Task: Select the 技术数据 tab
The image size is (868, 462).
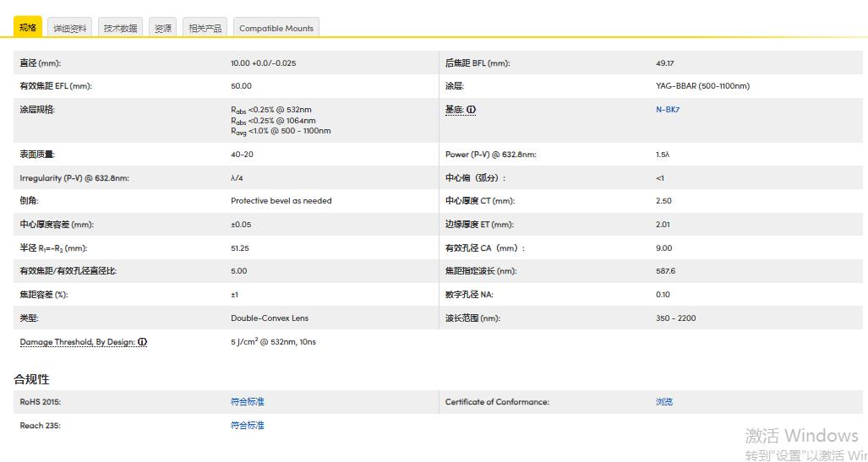Action: tap(120, 28)
